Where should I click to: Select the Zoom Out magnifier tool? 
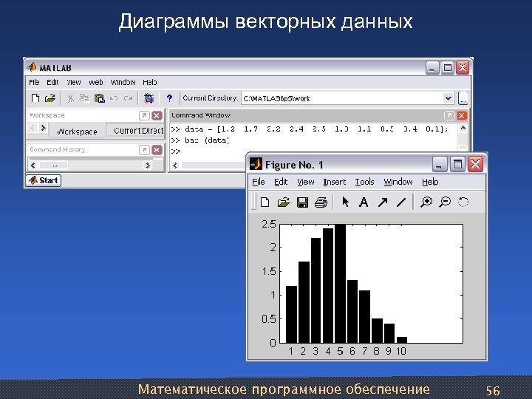point(445,202)
